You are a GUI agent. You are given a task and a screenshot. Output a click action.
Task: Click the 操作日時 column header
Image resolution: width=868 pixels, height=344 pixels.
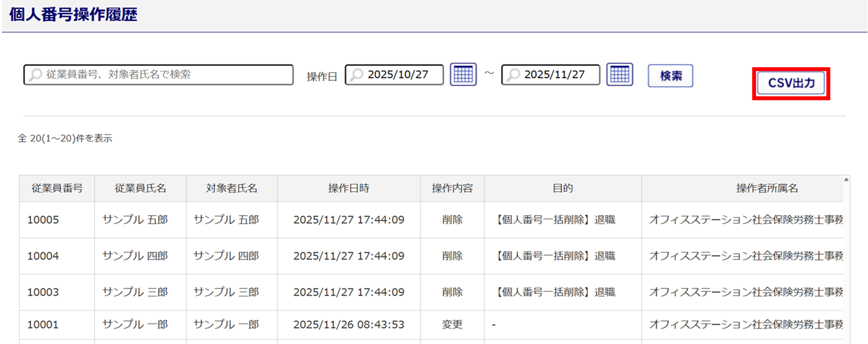[349, 189]
